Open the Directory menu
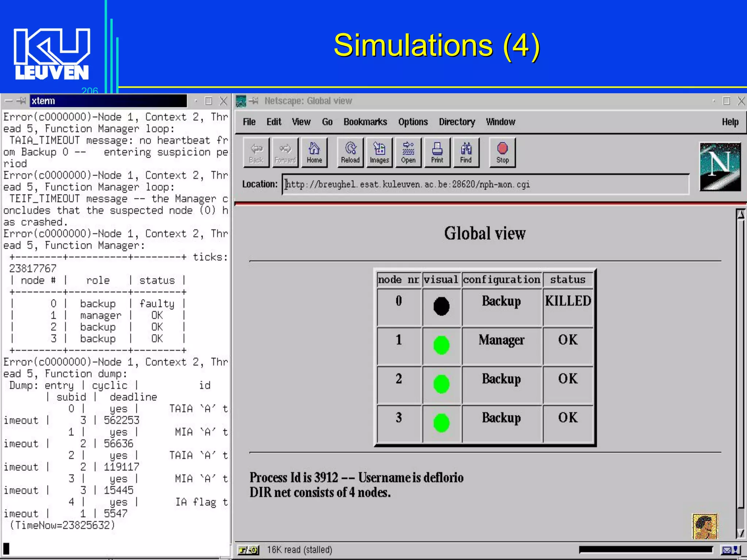Image resolution: width=747 pixels, height=560 pixels. tap(457, 122)
